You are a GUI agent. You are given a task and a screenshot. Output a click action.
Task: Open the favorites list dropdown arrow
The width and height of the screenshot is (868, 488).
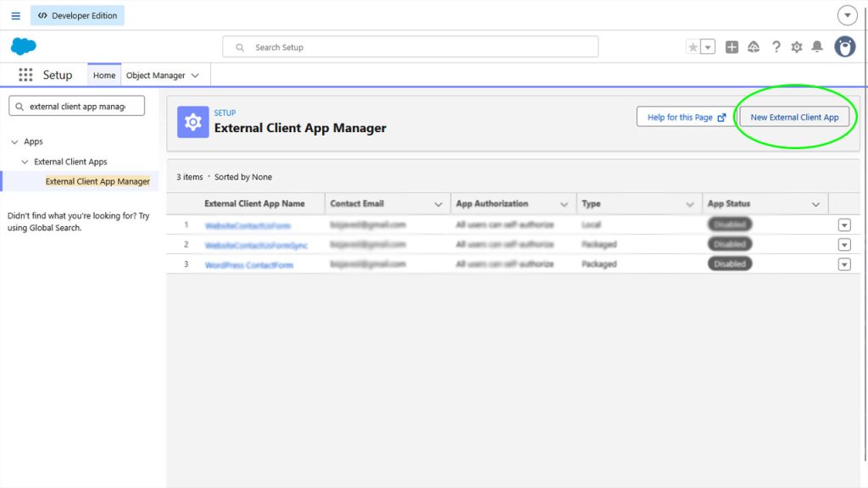click(708, 47)
